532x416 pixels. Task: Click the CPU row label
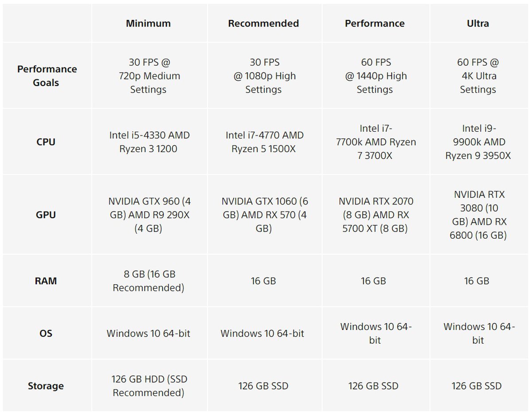46,142
